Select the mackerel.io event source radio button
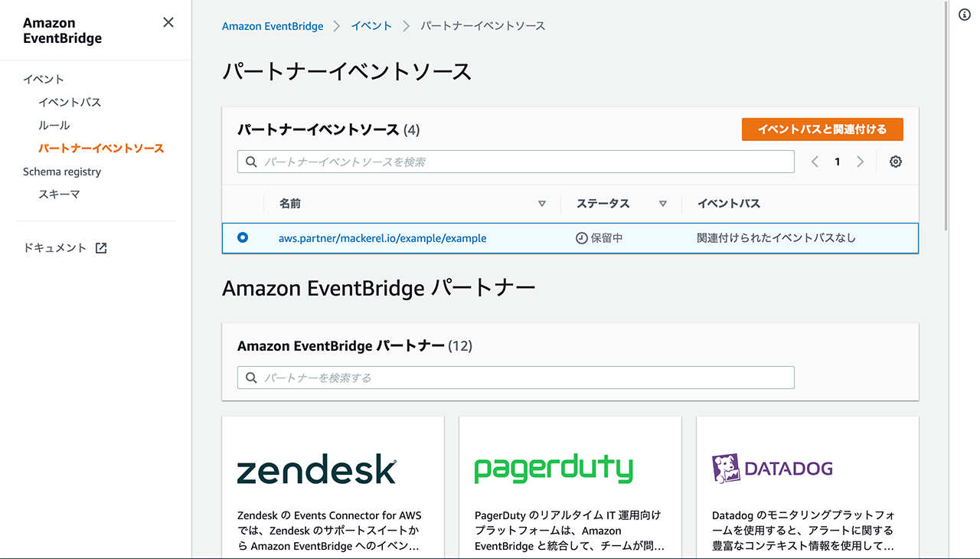 [243, 237]
